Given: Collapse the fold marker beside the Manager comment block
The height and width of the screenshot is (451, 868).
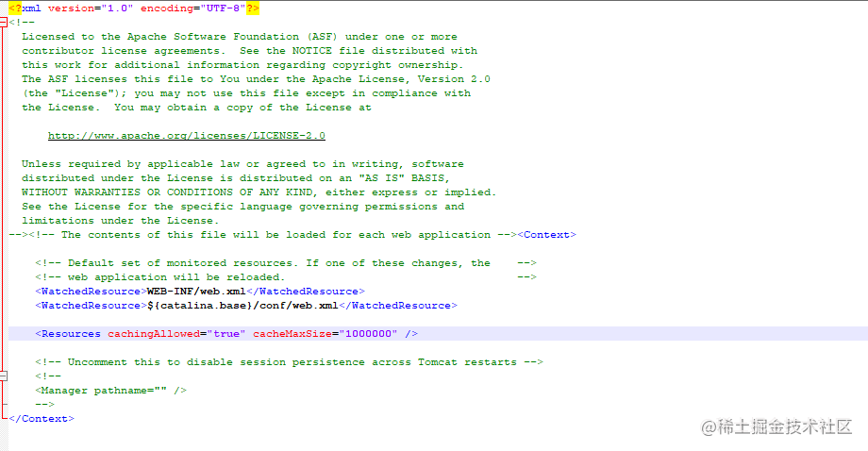Looking at the screenshot, I should 3,376.
